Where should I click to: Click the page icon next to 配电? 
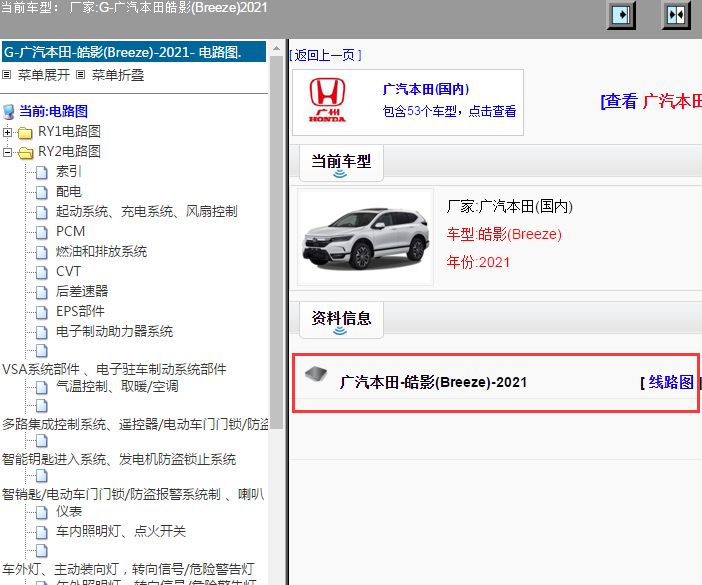point(42,192)
